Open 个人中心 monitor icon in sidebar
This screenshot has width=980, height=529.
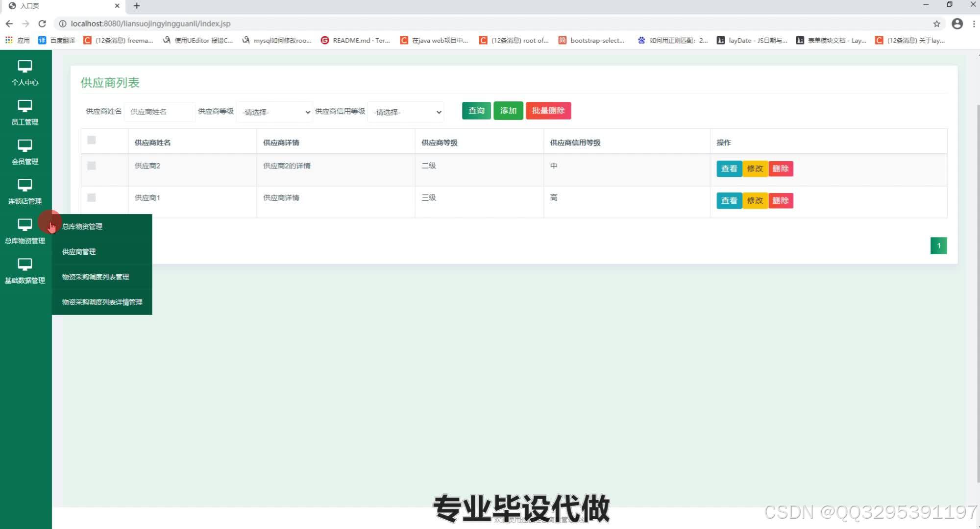point(25,67)
